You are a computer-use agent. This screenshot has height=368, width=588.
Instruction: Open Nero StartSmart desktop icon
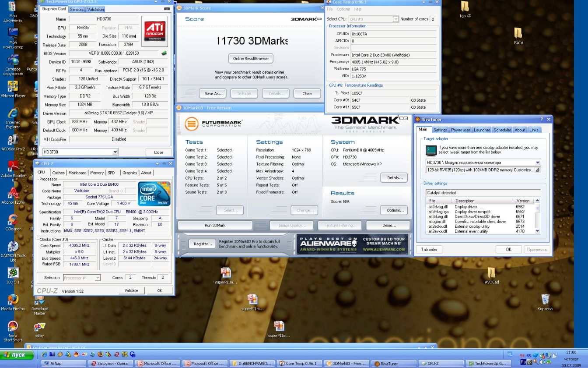pyautogui.click(x=13, y=332)
